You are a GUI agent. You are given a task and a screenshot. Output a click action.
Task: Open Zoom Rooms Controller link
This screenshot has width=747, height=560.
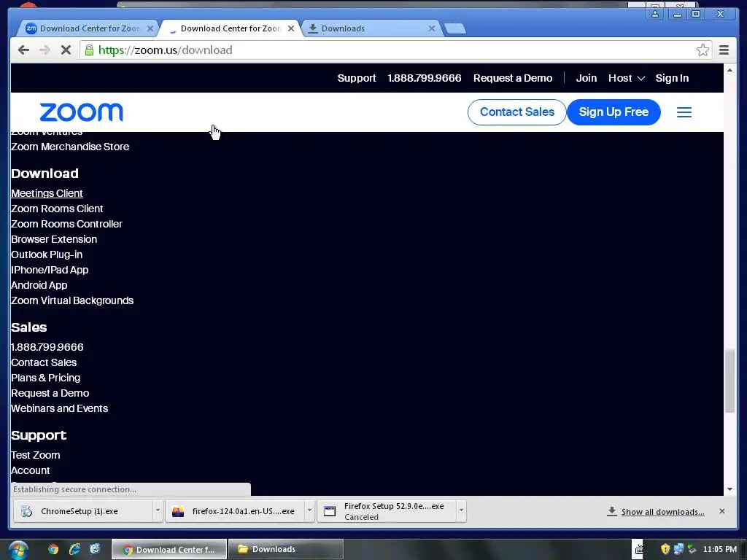coord(66,224)
